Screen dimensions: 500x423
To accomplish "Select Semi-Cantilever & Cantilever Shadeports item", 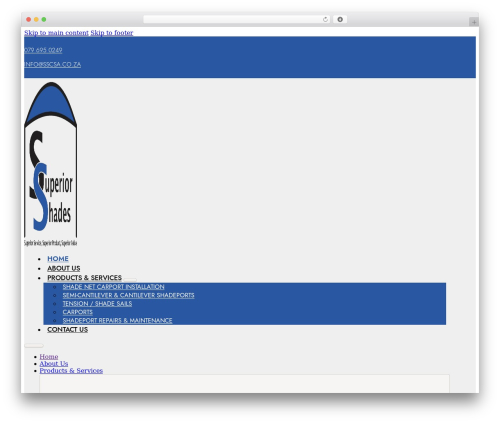I will [x=128, y=295].
